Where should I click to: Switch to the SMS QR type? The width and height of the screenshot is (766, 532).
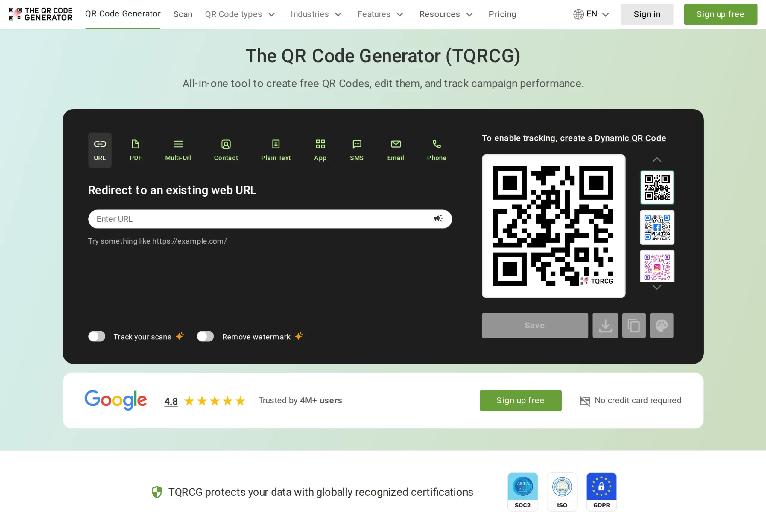[x=357, y=150]
